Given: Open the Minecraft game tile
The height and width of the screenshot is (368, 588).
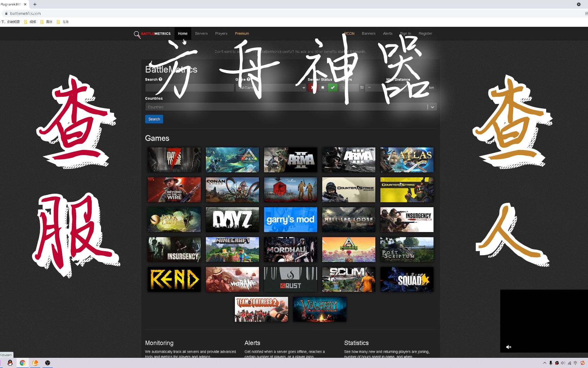Looking at the screenshot, I should (x=232, y=250).
